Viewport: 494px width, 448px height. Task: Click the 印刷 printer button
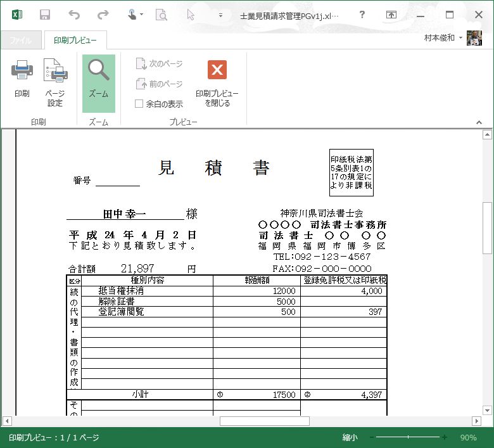pyautogui.click(x=22, y=78)
